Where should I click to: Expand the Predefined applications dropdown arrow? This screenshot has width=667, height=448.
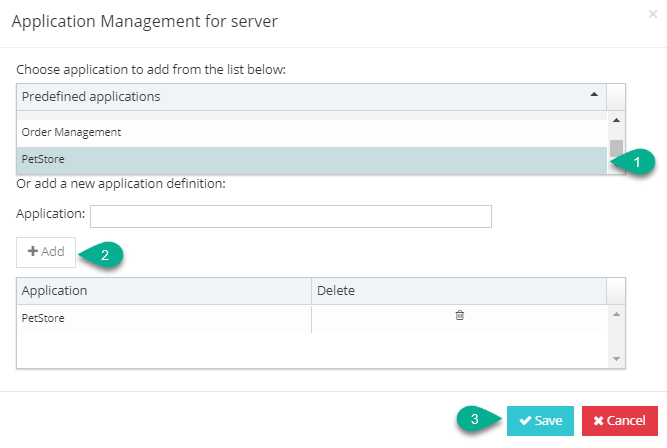point(594,96)
